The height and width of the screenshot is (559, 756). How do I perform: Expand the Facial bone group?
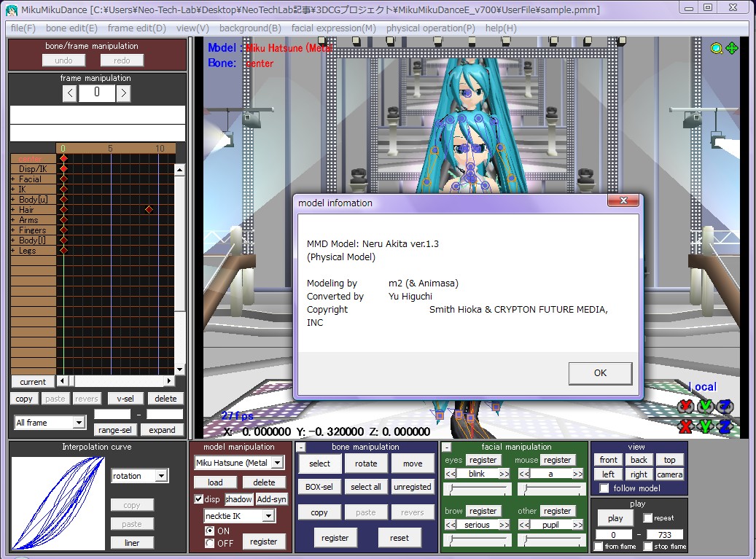[13, 179]
